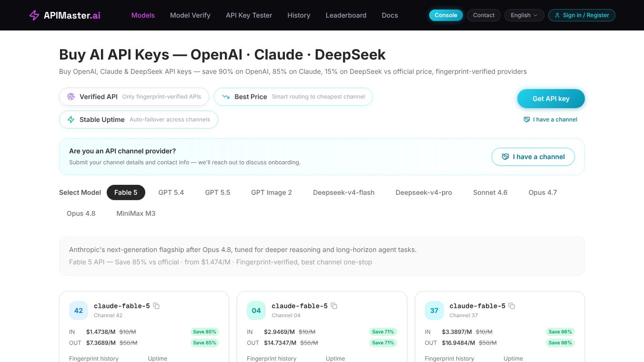Click the outlined I have a channel button in banner
The width and height of the screenshot is (644, 362).
tap(533, 157)
